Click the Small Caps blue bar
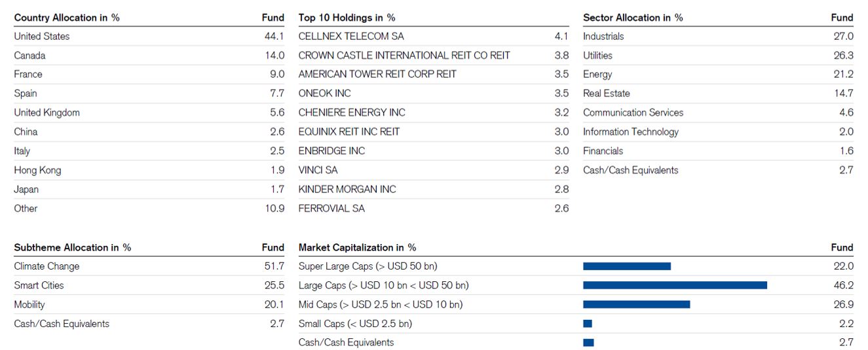 pos(588,323)
